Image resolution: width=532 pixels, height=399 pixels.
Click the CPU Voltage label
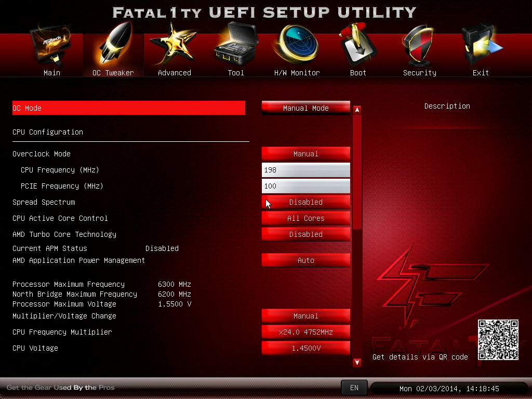point(35,348)
